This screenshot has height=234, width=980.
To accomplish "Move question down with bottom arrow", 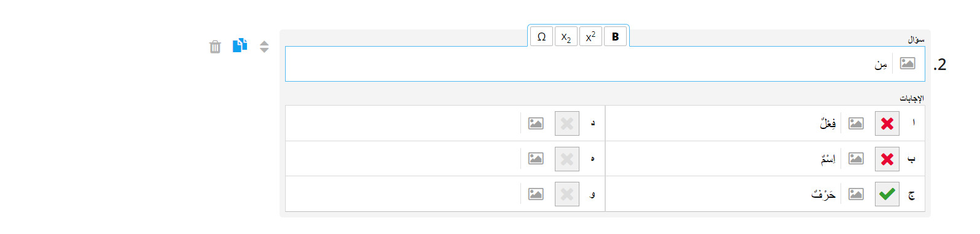I will click(x=264, y=50).
